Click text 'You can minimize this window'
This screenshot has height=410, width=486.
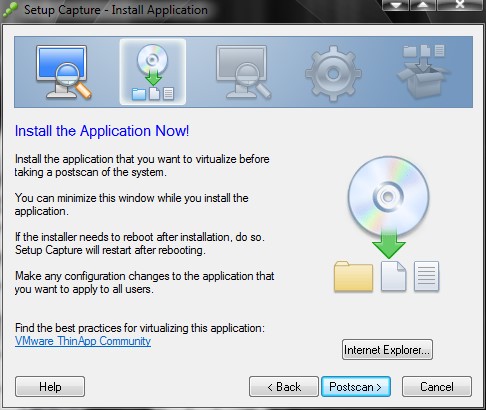tap(86, 198)
